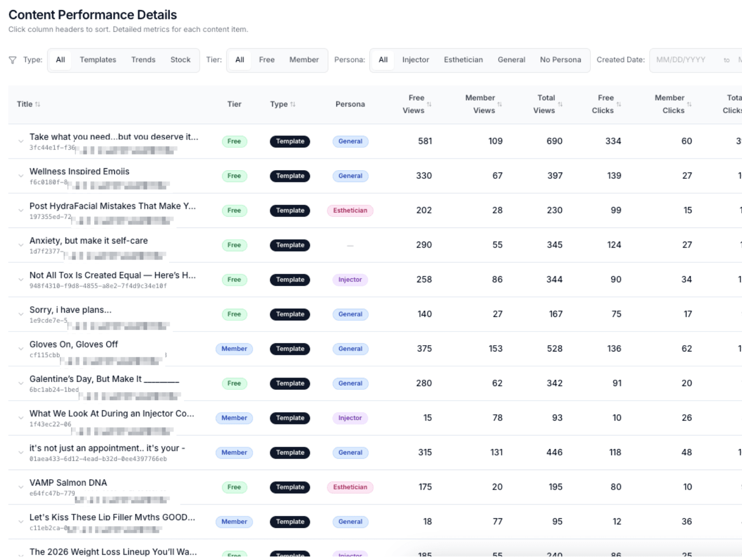Screen dimensions: 742x560
Task: Click the 690 total views value
Action: pos(554,141)
